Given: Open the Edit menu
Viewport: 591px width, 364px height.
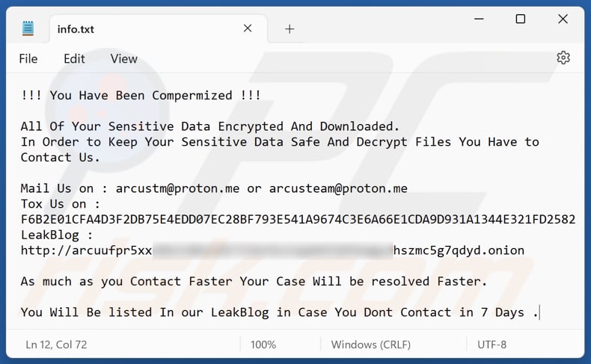Looking at the screenshot, I should pos(74,59).
